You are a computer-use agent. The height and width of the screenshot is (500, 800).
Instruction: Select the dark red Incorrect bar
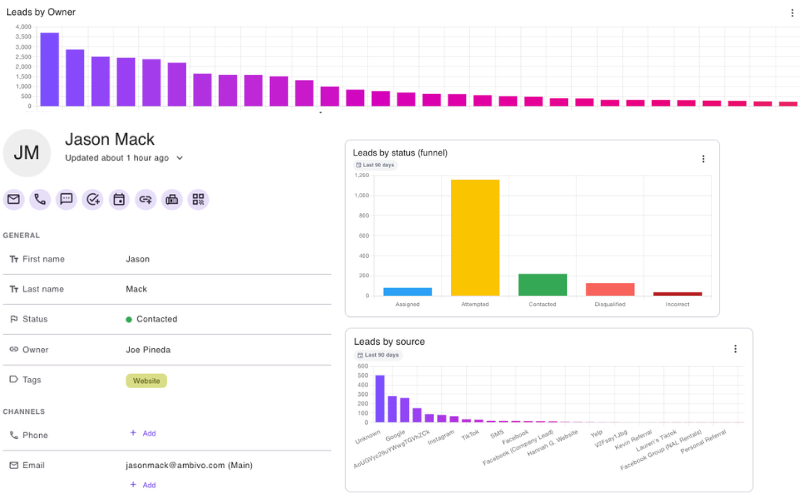click(x=678, y=294)
